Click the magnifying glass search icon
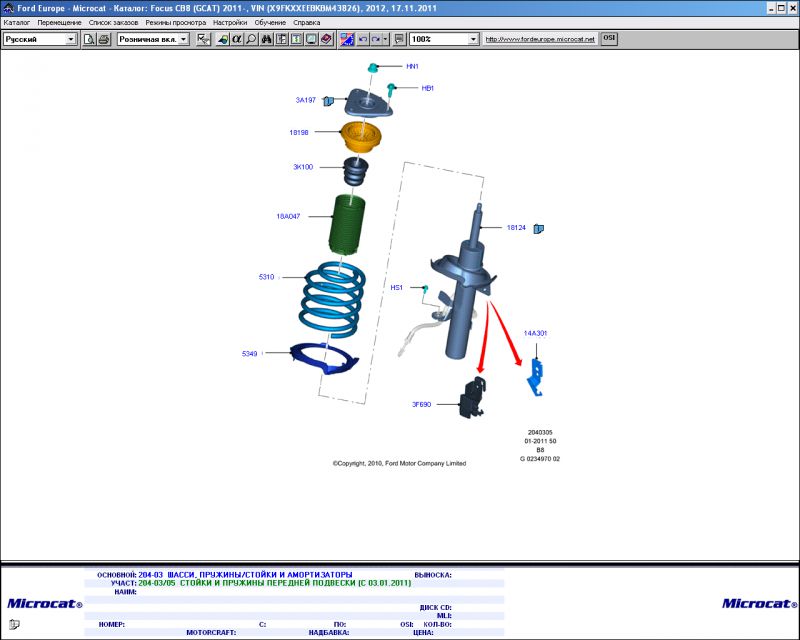The image size is (800, 640). (252, 39)
